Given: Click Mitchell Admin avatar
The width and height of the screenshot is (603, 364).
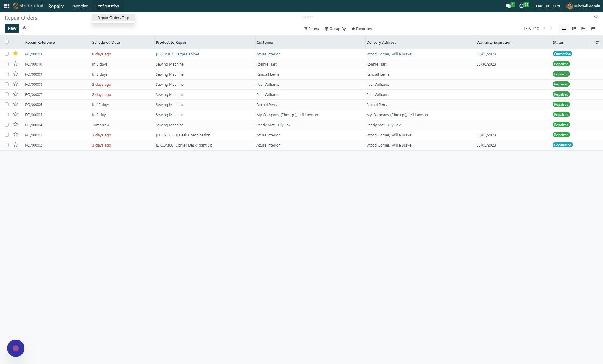Looking at the screenshot, I should tap(569, 6).
